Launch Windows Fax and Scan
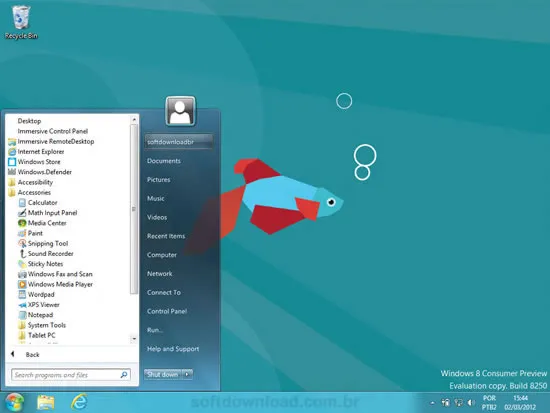 (55, 274)
